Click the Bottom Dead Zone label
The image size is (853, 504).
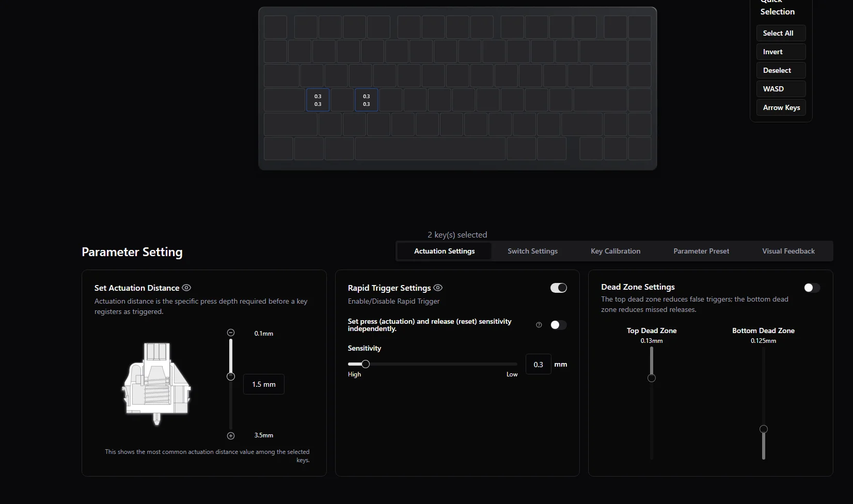tap(764, 330)
